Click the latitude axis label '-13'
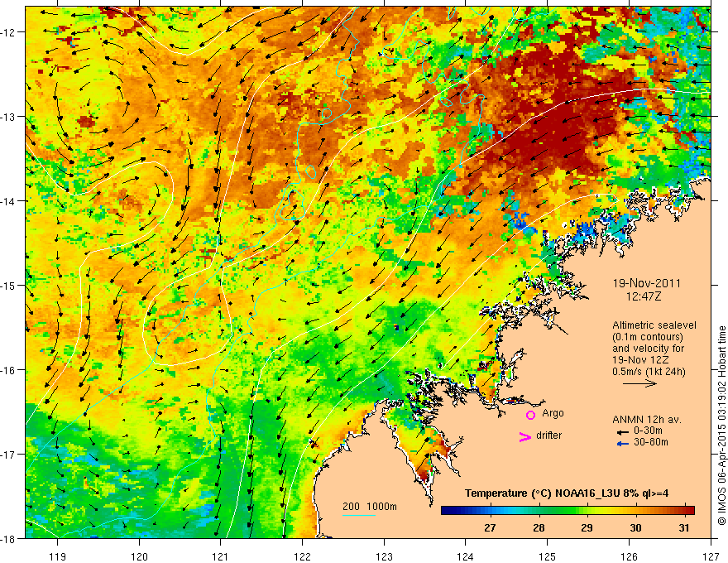This screenshot has width=728, height=563. 8,117
